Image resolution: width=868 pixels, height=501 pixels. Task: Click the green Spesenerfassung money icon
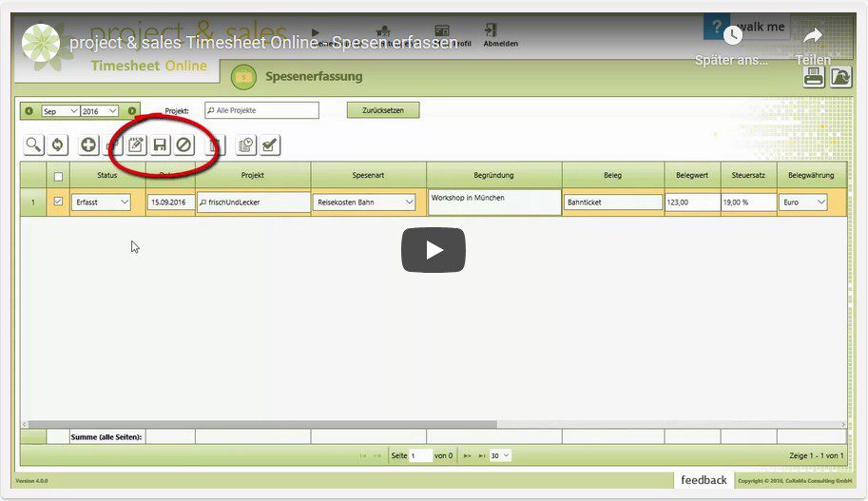click(x=243, y=77)
